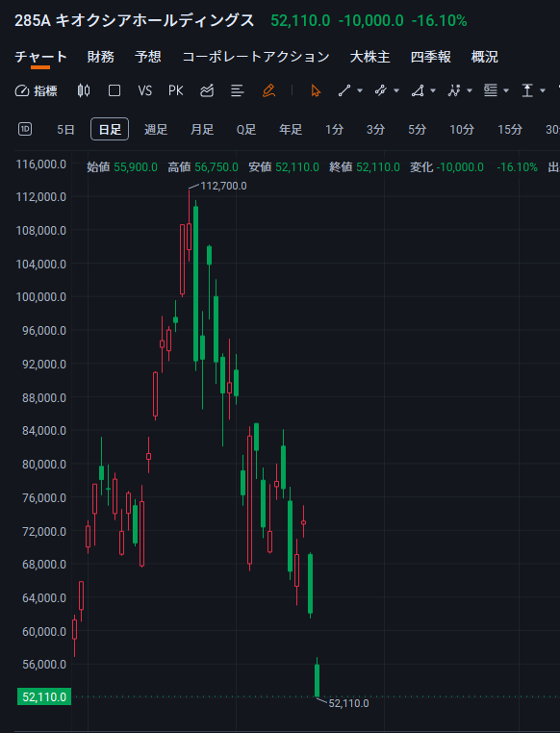Screen dimensions: 560x733
Task: Select the 15分 timeframe
Action: click(x=510, y=130)
